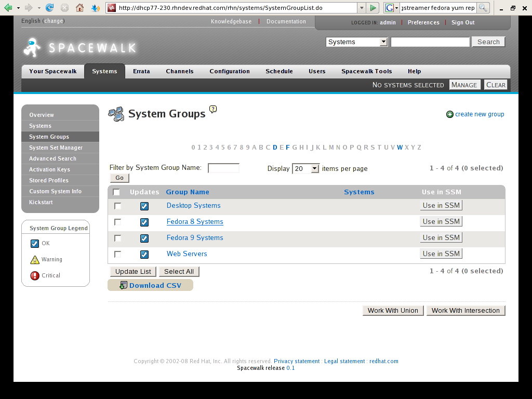Open the search engine chooser dropdown arrow
The height and width of the screenshot is (399, 532).
[396, 8]
